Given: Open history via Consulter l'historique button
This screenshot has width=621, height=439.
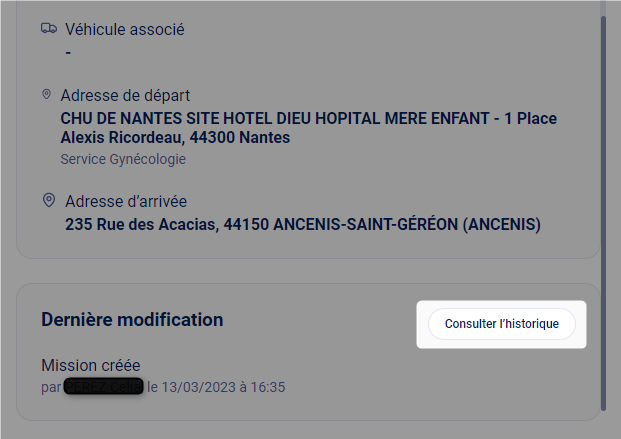Looking at the screenshot, I should (501, 324).
